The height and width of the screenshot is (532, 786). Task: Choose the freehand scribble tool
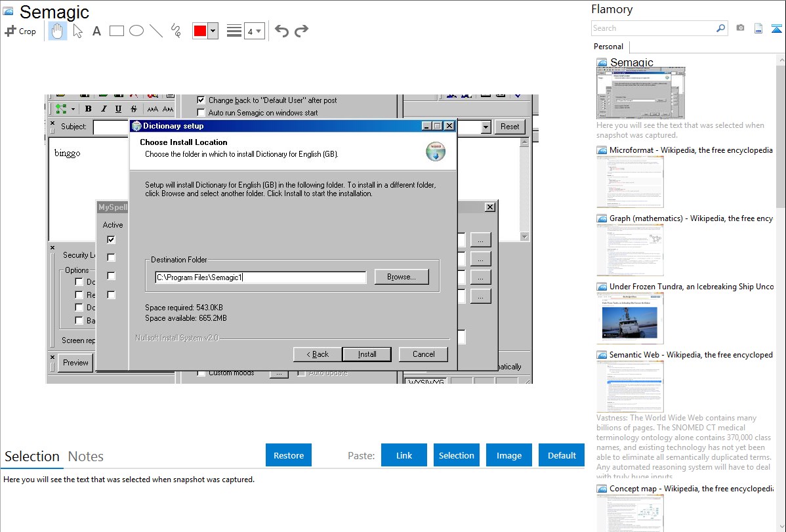click(x=176, y=31)
